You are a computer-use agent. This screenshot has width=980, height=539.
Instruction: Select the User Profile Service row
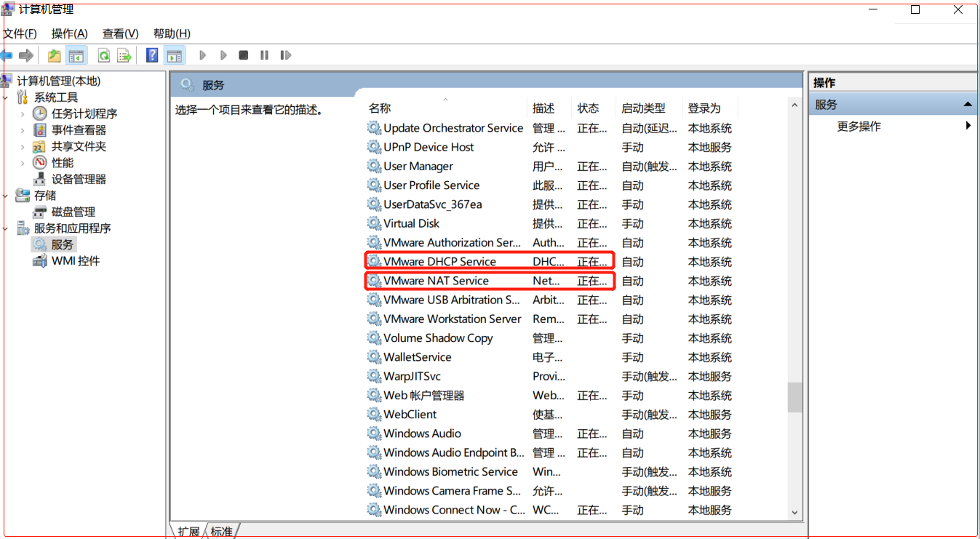coord(551,185)
